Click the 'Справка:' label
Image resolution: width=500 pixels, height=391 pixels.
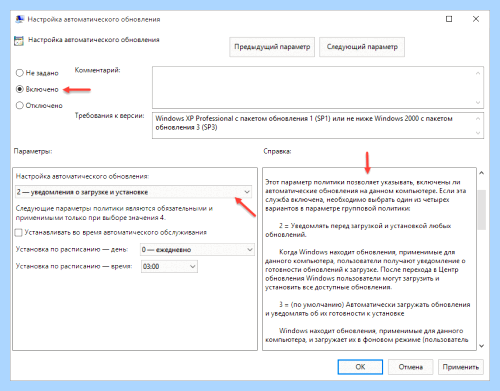tap(277, 151)
